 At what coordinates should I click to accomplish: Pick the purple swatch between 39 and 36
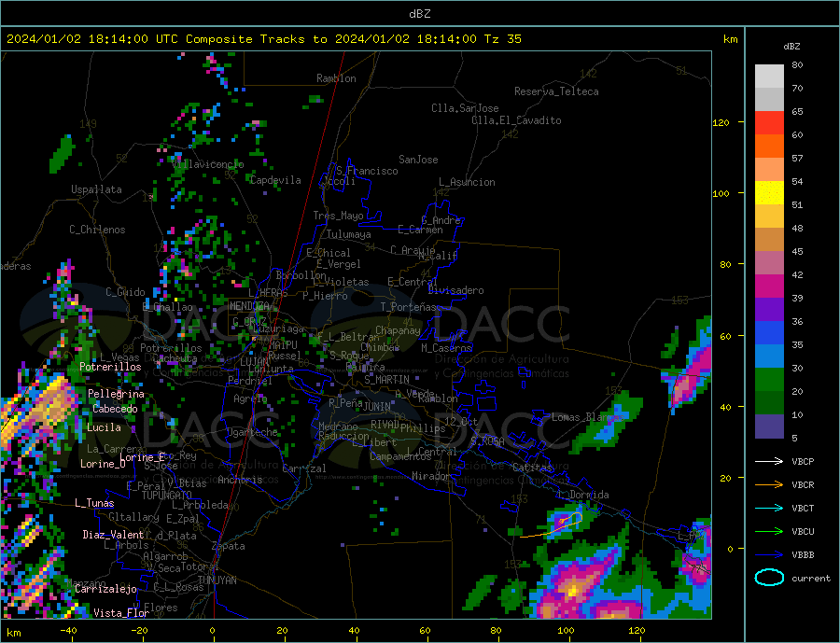(x=769, y=310)
